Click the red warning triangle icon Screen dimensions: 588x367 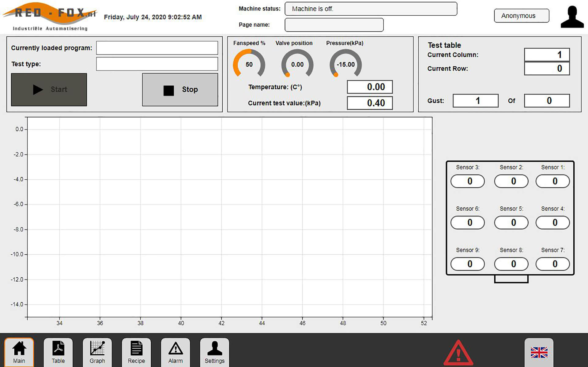click(x=458, y=354)
